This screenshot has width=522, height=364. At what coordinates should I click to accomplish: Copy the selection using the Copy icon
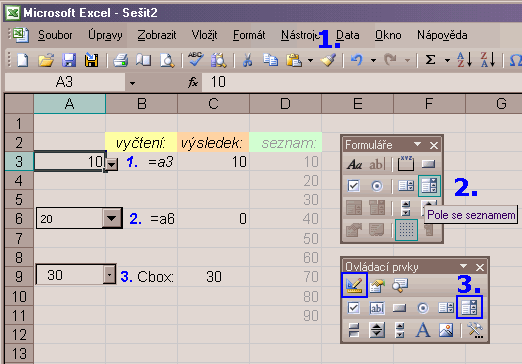tap(270, 60)
